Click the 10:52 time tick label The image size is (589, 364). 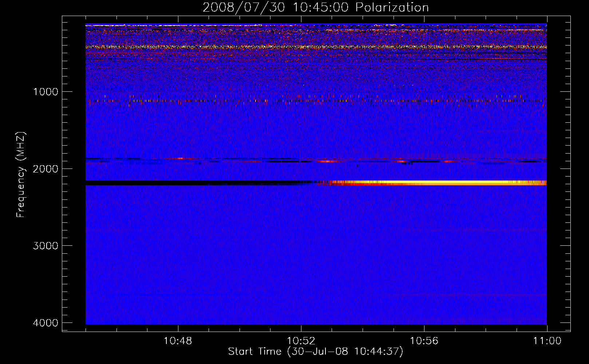[301, 341]
